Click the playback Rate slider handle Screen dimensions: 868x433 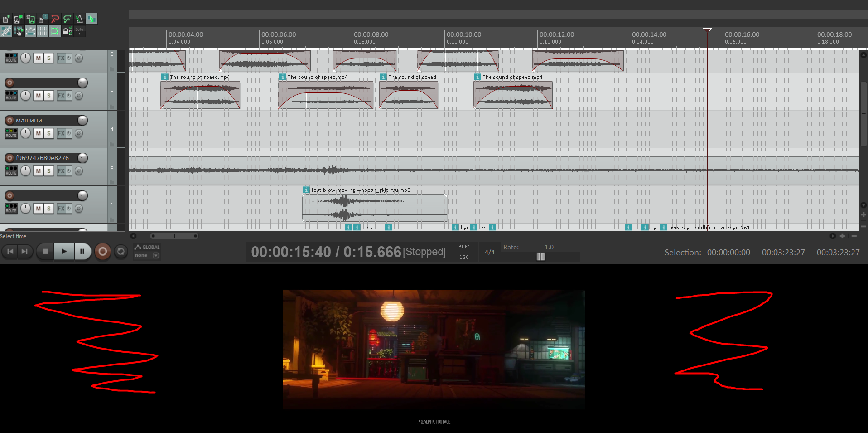pyautogui.click(x=541, y=257)
